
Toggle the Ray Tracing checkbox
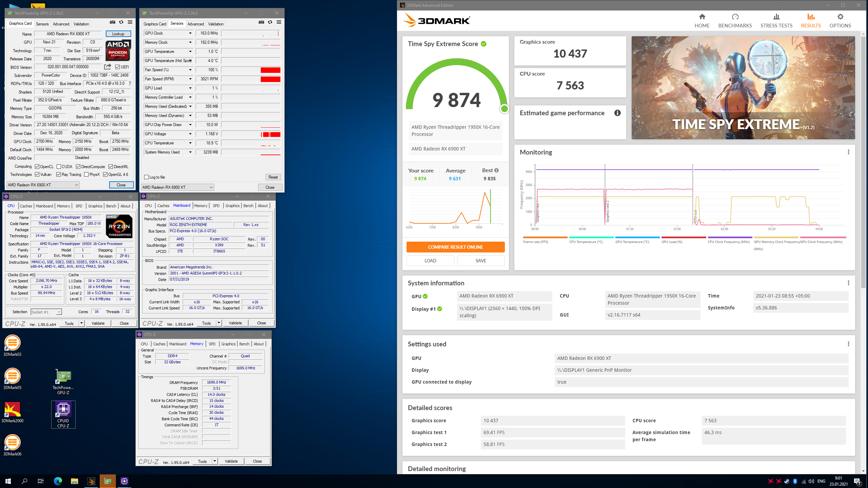click(x=59, y=175)
